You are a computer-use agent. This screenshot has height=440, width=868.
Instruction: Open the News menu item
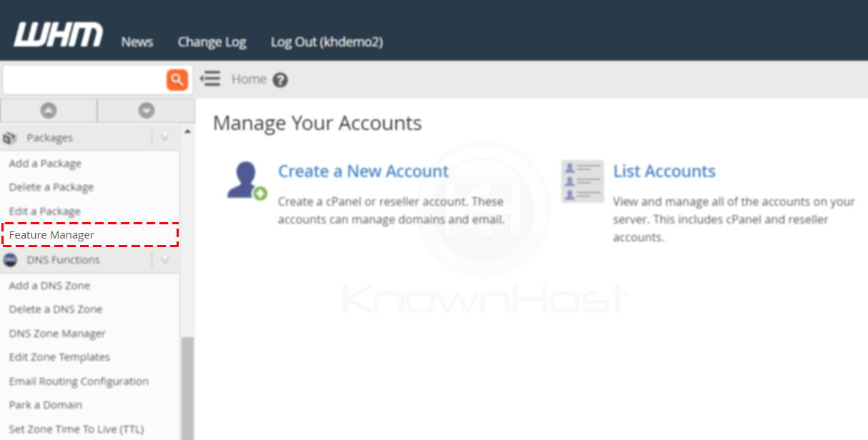pyautogui.click(x=137, y=42)
